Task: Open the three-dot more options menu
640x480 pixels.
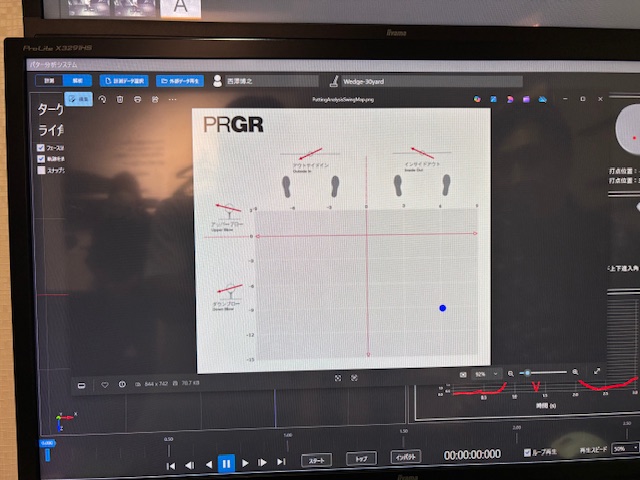Action: 173,99
